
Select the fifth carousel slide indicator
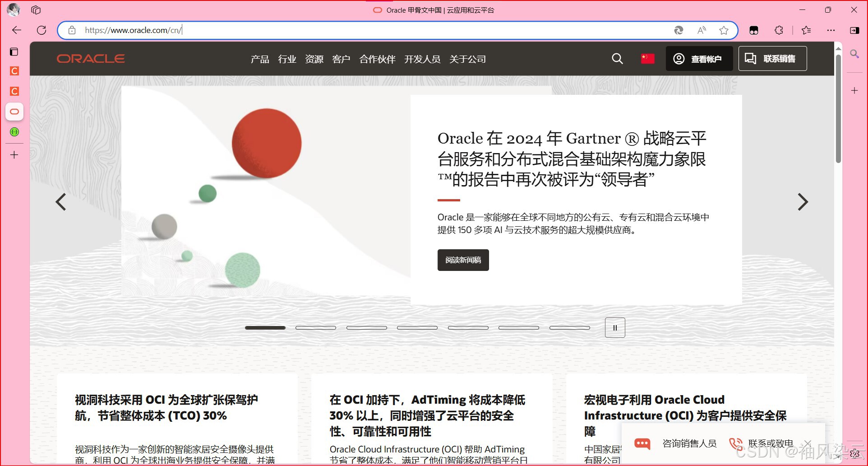click(x=468, y=328)
